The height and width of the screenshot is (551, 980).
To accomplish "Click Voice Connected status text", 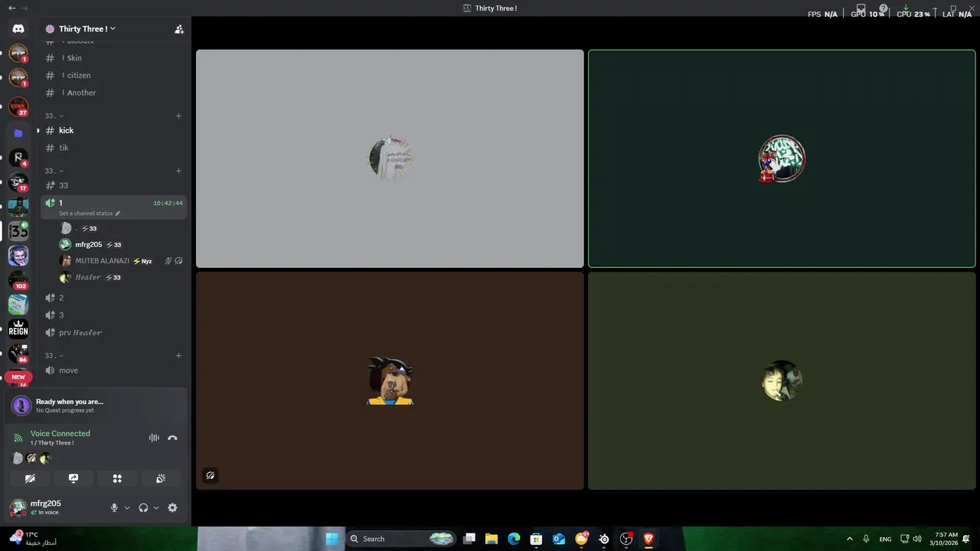I will (x=60, y=433).
